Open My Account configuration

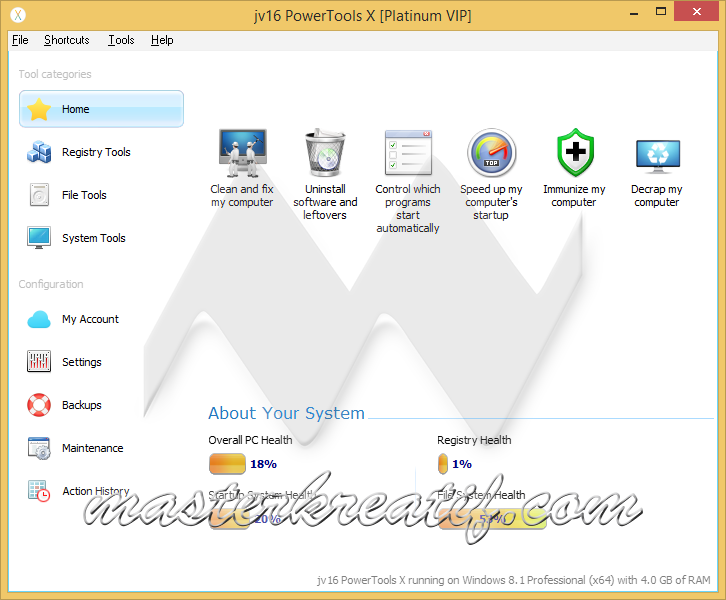click(x=90, y=319)
